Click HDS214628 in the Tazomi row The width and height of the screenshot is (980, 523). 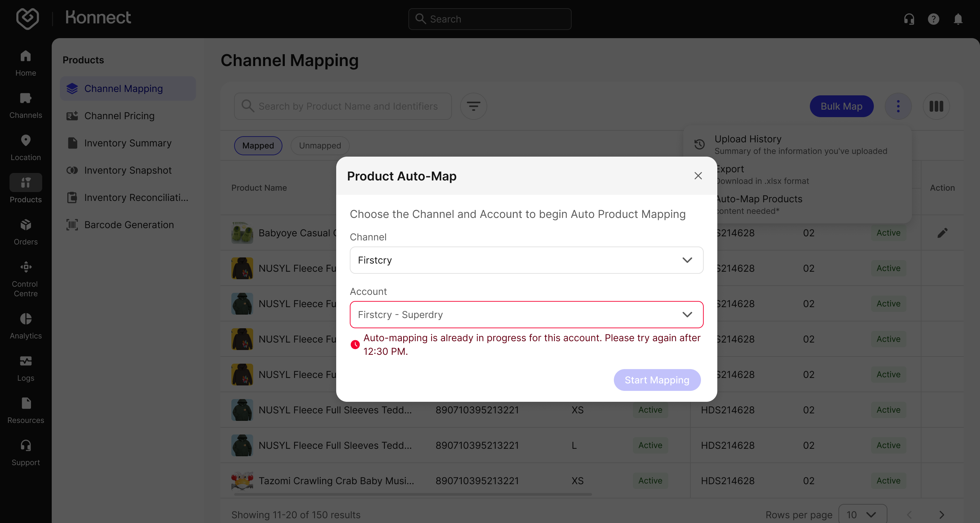pos(728,480)
